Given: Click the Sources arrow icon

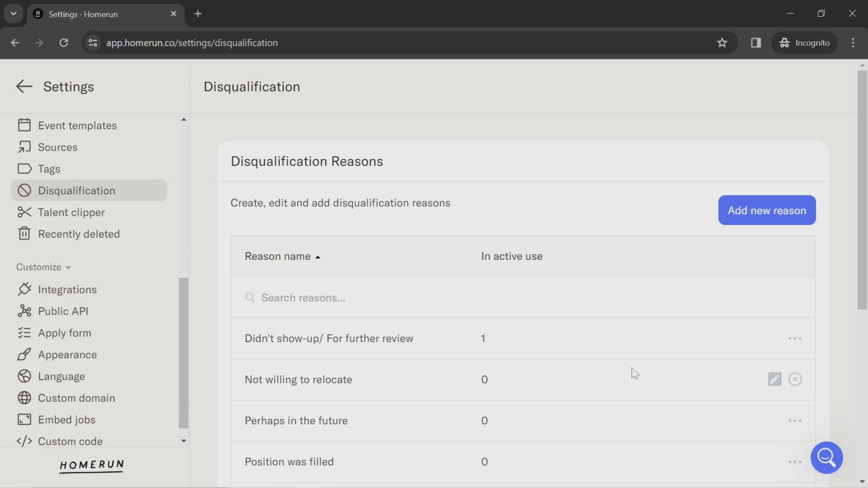Looking at the screenshot, I should (24, 147).
